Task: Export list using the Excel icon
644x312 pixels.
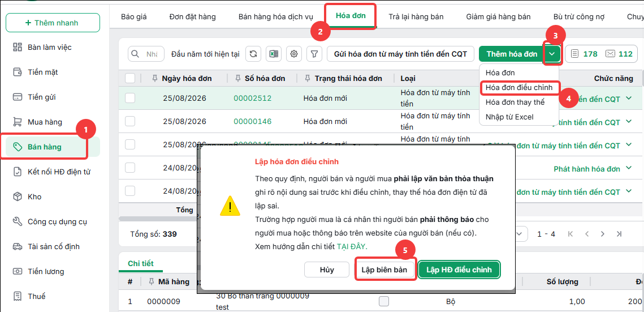Action: 274,54
